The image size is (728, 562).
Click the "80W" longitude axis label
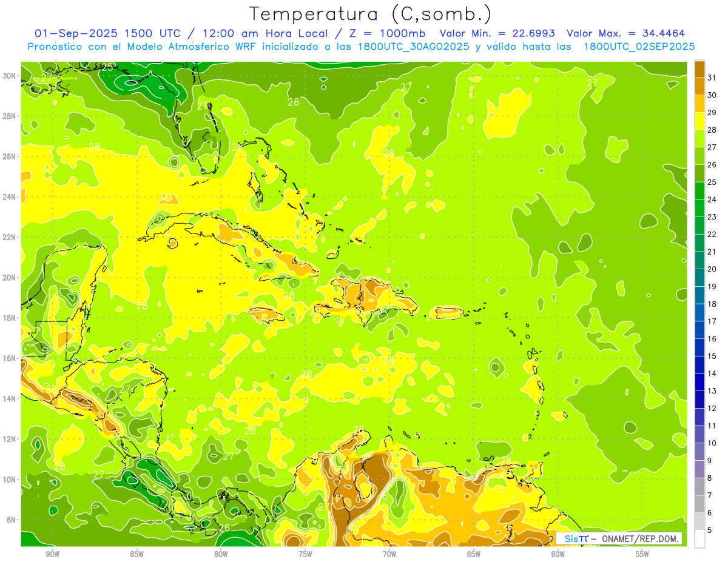click(x=221, y=554)
